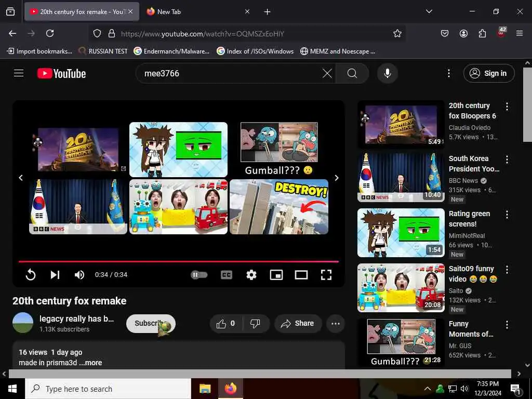Like the video with thumbs up
The width and height of the screenshot is (532, 399).
(226, 323)
